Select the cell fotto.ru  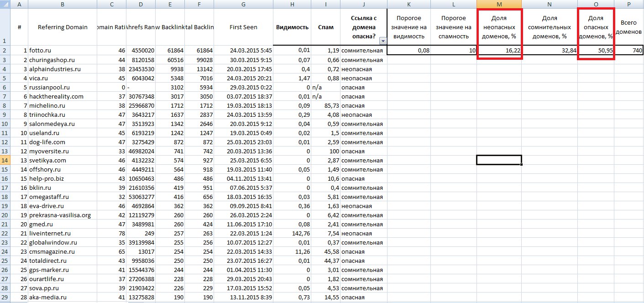62,51
